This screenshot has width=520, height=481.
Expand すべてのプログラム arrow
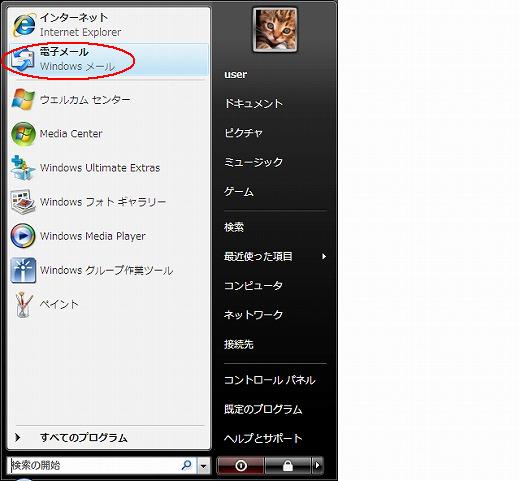click(x=18, y=437)
